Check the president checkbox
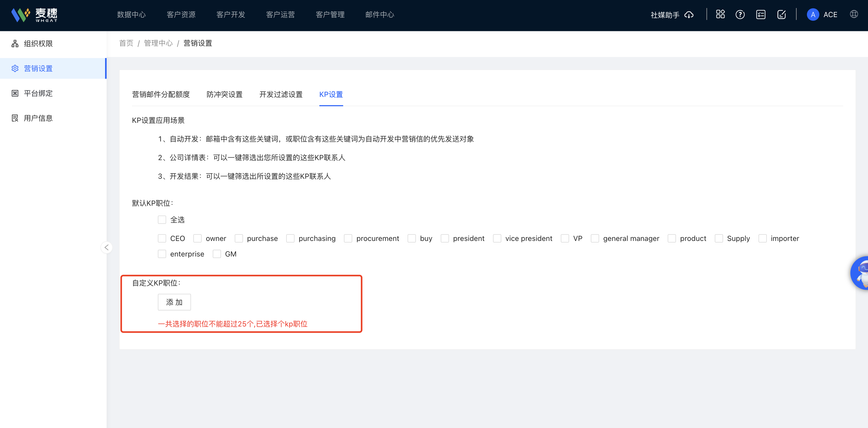868x428 pixels. (x=445, y=238)
